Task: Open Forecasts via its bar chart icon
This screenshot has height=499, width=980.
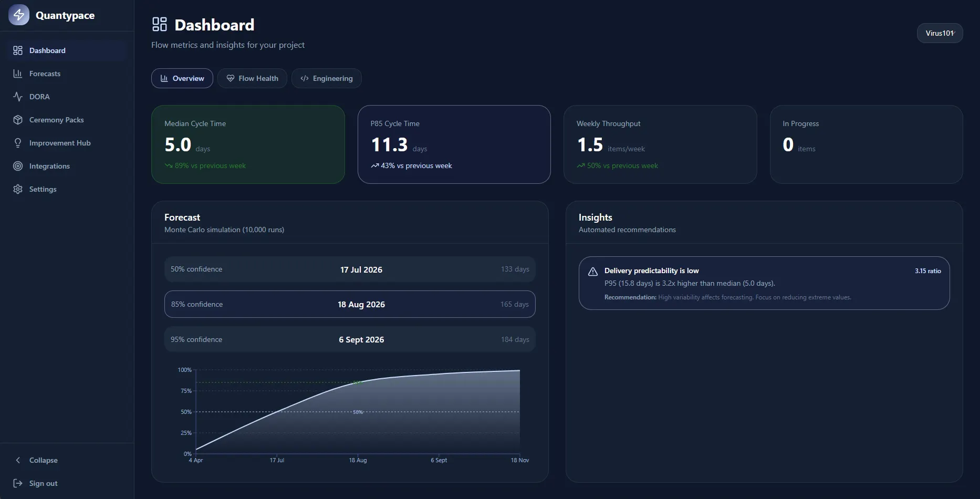Action: [18, 74]
